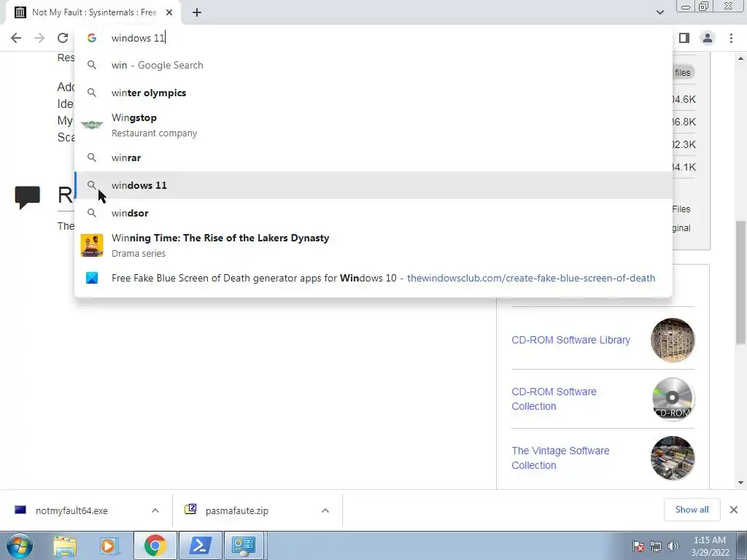Click the scrollbar down arrow
The height and width of the screenshot is (560, 747).
tap(740, 483)
